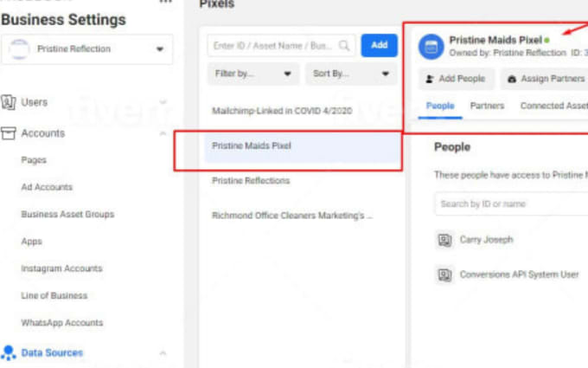Click the Carry Joseph person icon
This screenshot has width=588, height=368.
(x=444, y=240)
